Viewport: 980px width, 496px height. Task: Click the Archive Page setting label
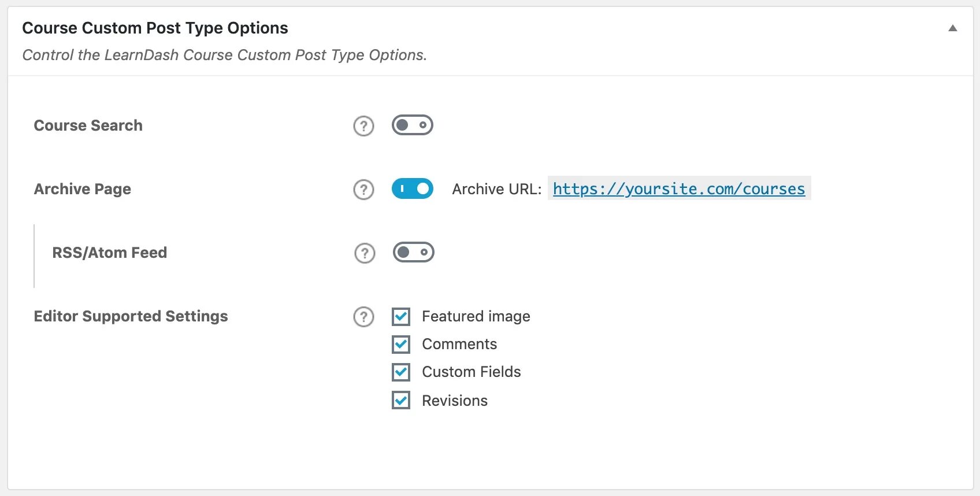[83, 189]
